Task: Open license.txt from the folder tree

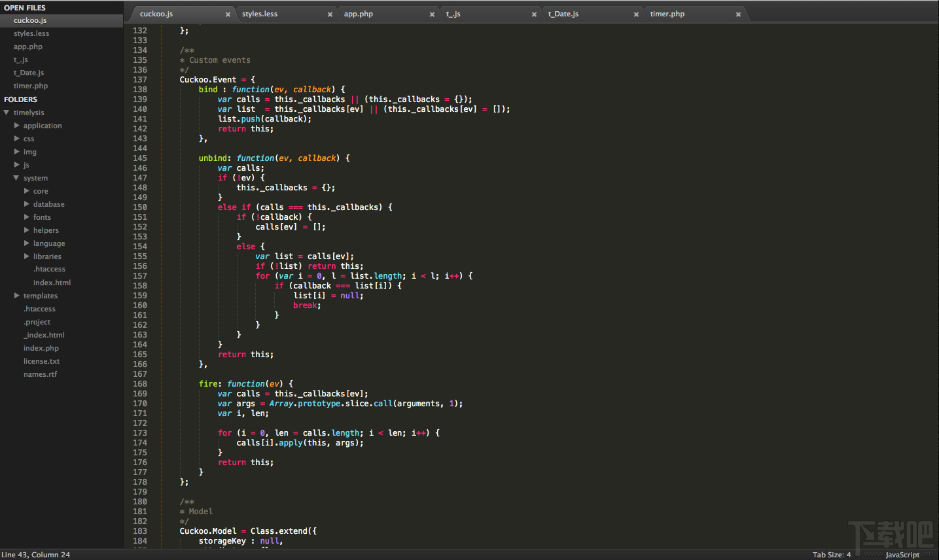Action: click(x=41, y=360)
